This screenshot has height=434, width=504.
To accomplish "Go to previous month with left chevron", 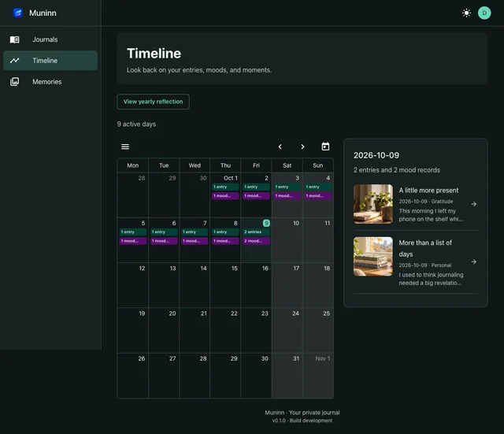I will [x=280, y=147].
